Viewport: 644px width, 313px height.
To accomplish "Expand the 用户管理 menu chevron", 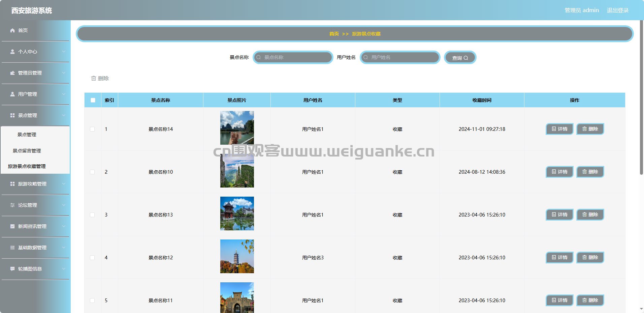I will coord(64,94).
